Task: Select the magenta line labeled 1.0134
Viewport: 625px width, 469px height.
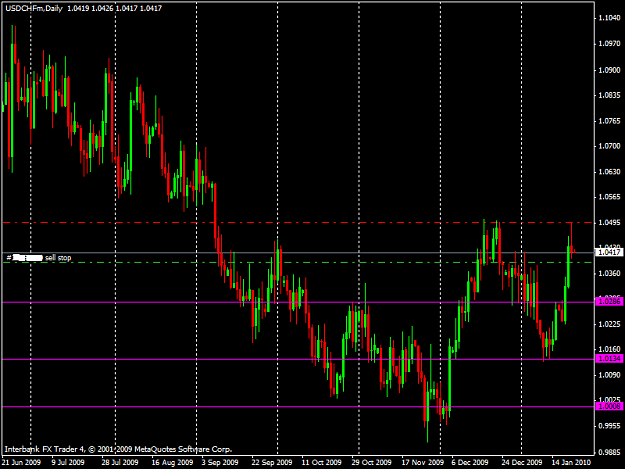Action: tap(298, 359)
